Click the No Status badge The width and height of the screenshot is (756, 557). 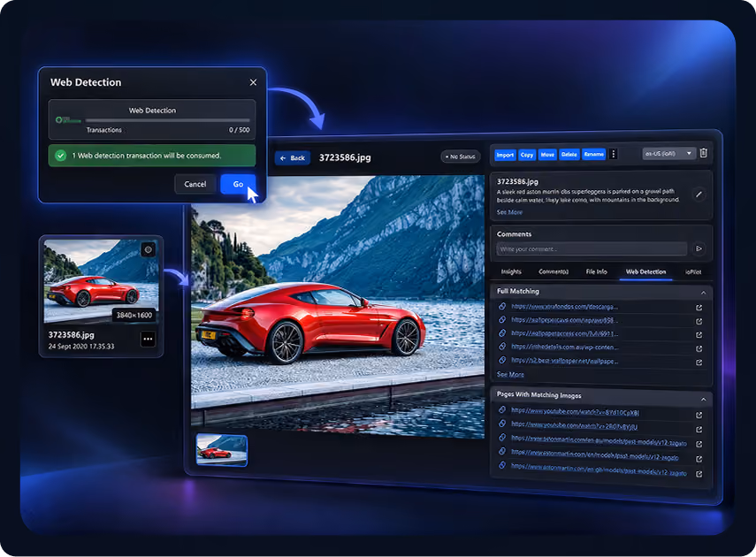(461, 156)
